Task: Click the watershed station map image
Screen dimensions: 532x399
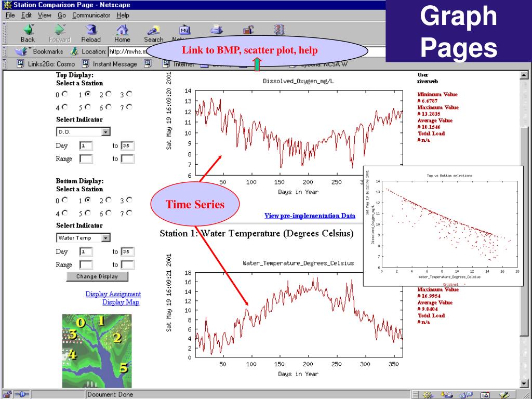Action: [x=97, y=351]
